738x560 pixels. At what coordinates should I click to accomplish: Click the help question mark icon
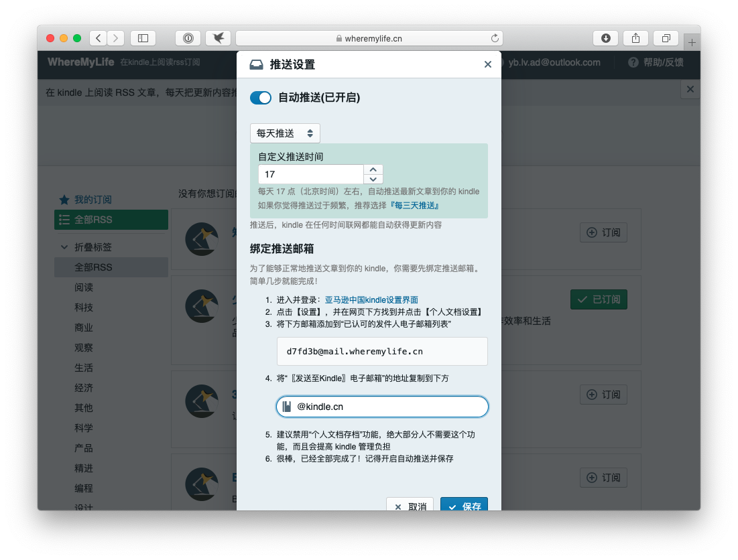(633, 62)
